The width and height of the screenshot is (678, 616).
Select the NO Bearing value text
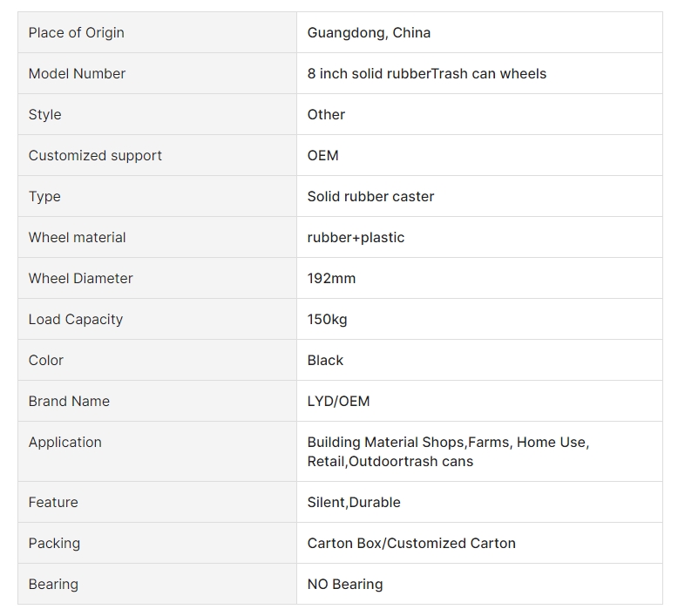click(345, 584)
